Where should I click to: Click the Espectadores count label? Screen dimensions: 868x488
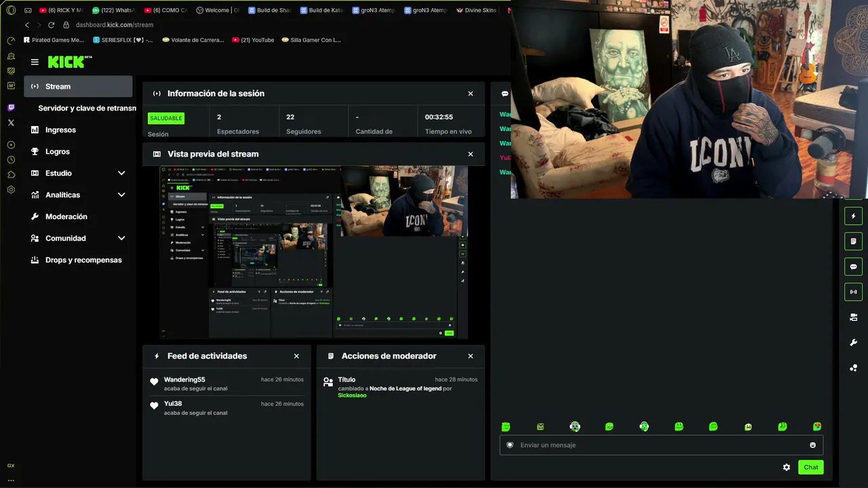238,131
